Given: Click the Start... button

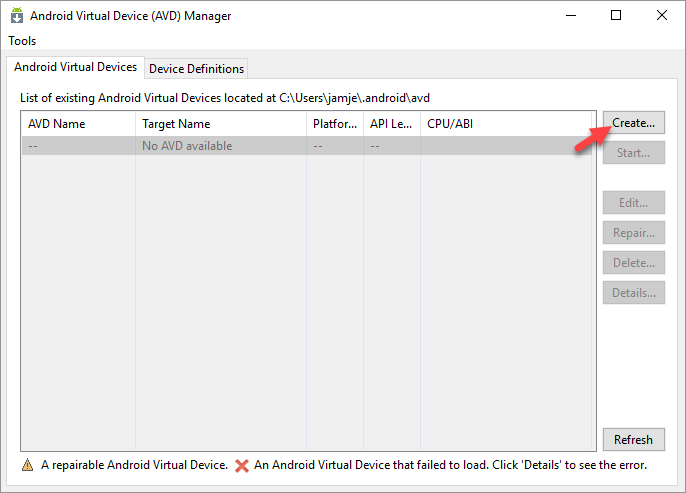Looking at the screenshot, I should 634,153.
